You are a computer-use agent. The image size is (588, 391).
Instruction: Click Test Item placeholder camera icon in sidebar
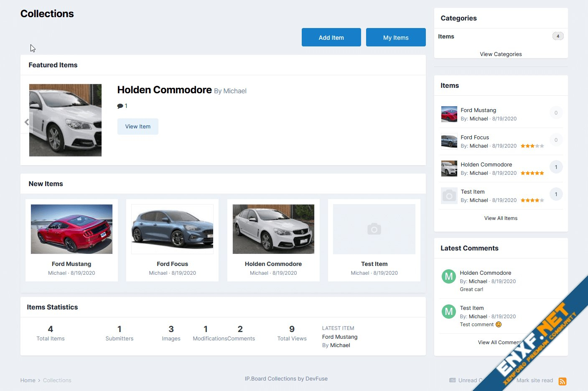(x=449, y=196)
